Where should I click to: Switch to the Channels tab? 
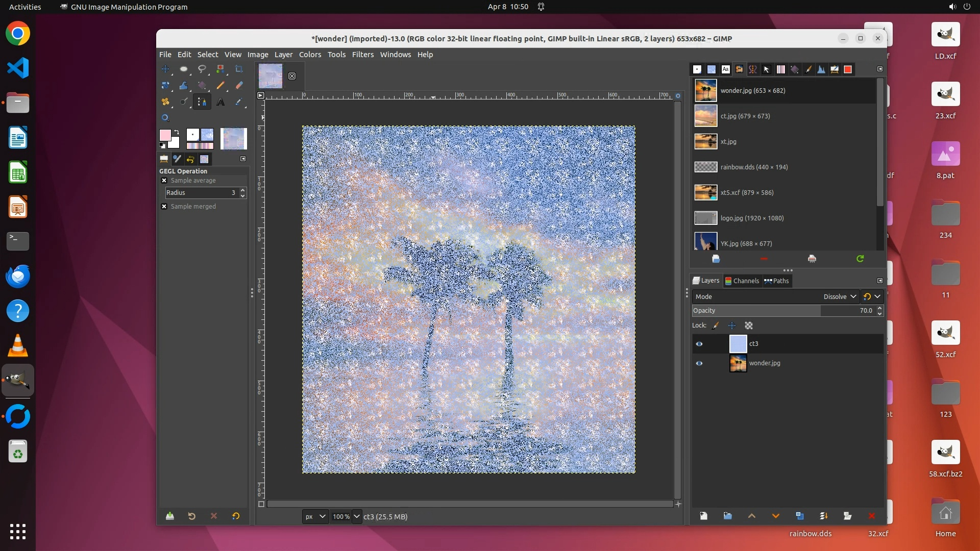pyautogui.click(x=742, y=281)
